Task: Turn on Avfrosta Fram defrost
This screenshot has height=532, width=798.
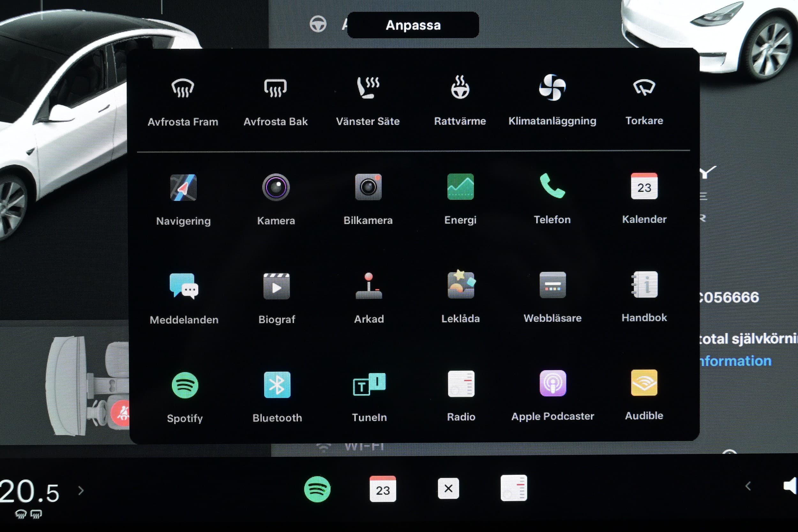Action: coord(183,102)
